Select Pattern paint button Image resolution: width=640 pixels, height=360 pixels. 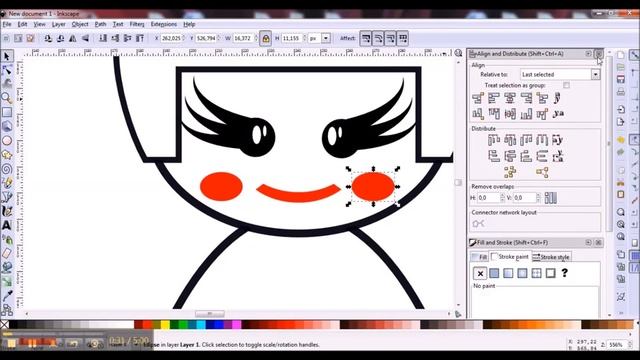point(536,273)
